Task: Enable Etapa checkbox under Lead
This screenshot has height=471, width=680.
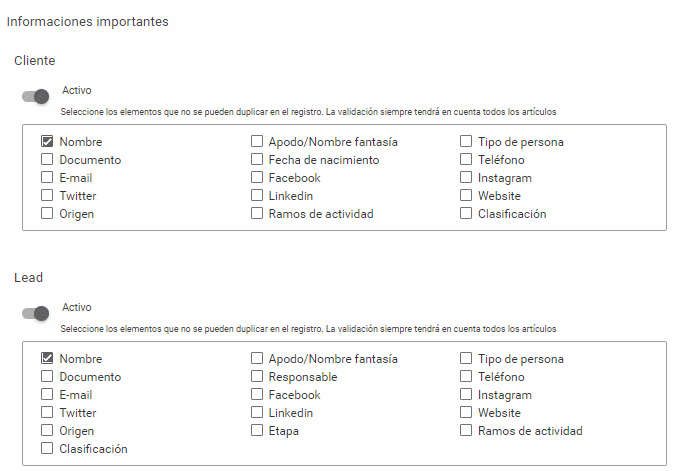Action: tap(257, 430)
